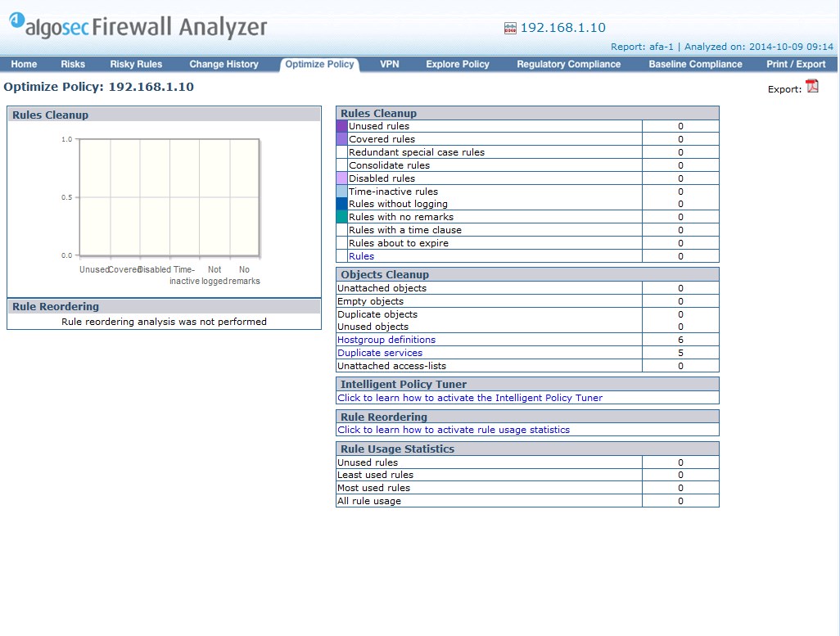Click the AlgoSec logo icon
840x636 pixels.
[x=16, y=20]
